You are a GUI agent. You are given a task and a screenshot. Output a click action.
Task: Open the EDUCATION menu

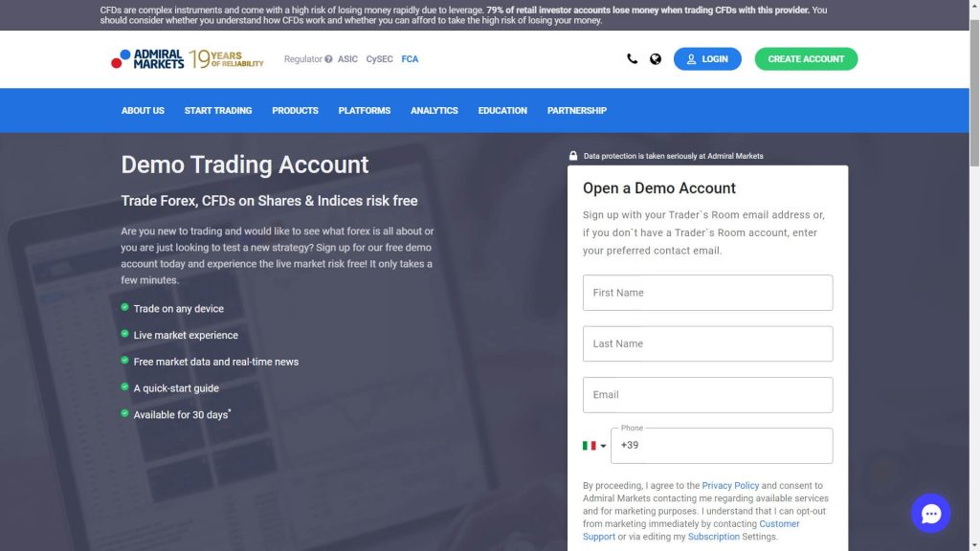pyautogui.click(x=502, y=111)
